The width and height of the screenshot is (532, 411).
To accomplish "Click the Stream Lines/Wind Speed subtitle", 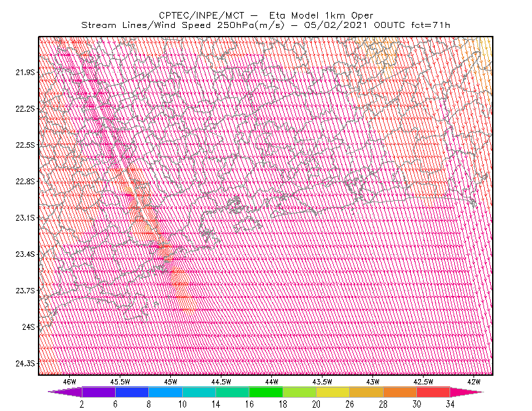I will (183, 25).
